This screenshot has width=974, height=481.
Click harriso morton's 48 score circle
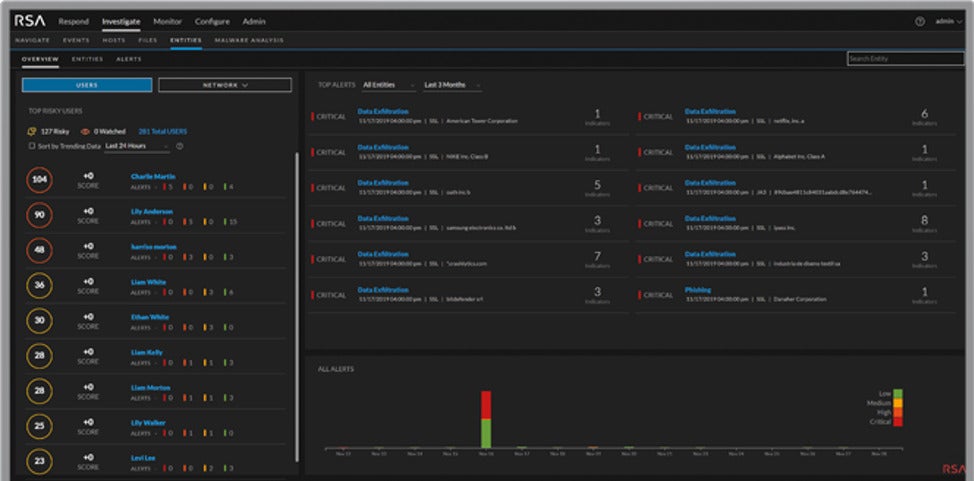click(x=40, y=250)
